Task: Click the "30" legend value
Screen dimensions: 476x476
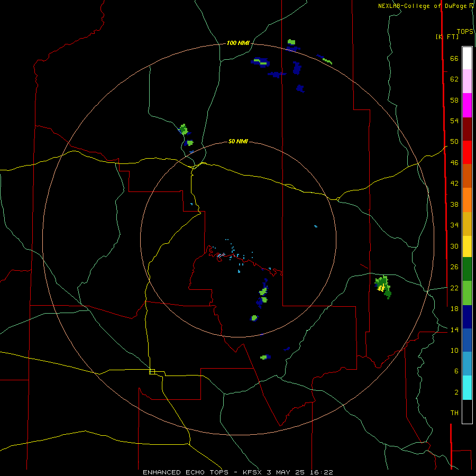Action: 454,246
